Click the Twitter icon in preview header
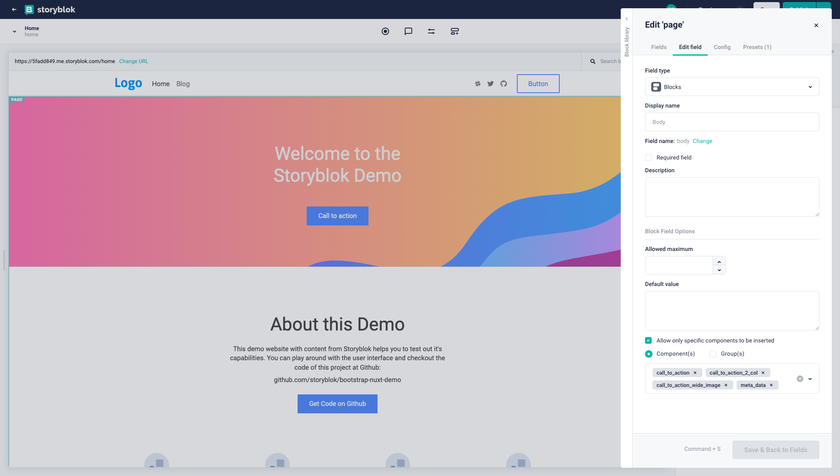 (490, 84)
